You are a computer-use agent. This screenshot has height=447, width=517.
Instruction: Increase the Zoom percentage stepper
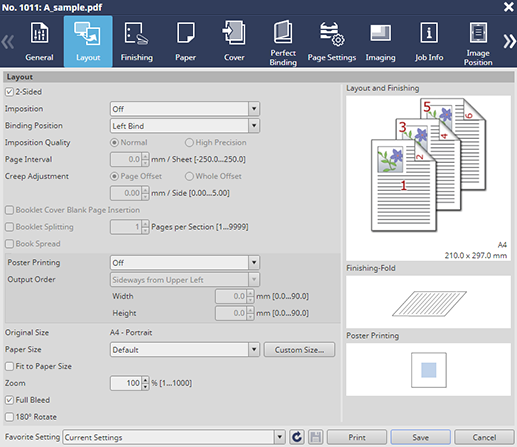coord(145,380)
